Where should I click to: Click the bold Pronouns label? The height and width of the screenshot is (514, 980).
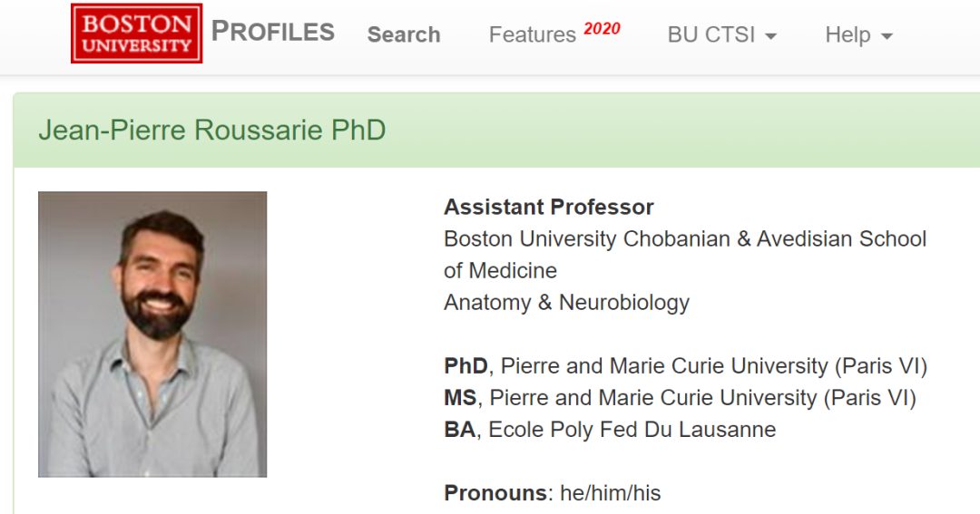pos(495,494)
